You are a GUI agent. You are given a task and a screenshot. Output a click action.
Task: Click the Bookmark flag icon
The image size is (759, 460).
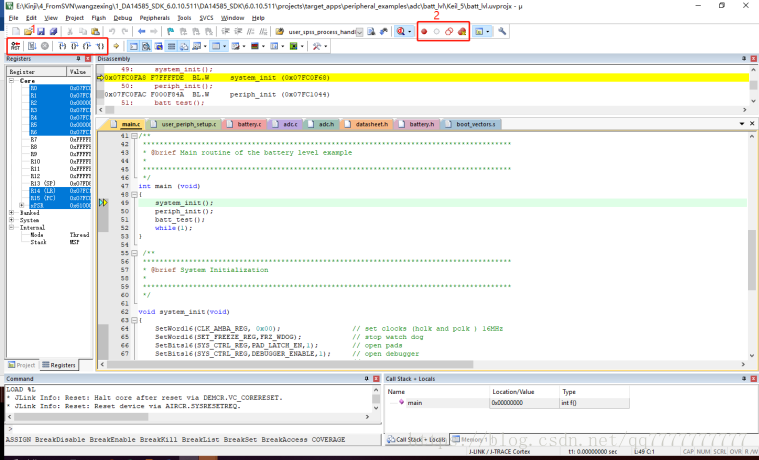[x=170, y=31]
